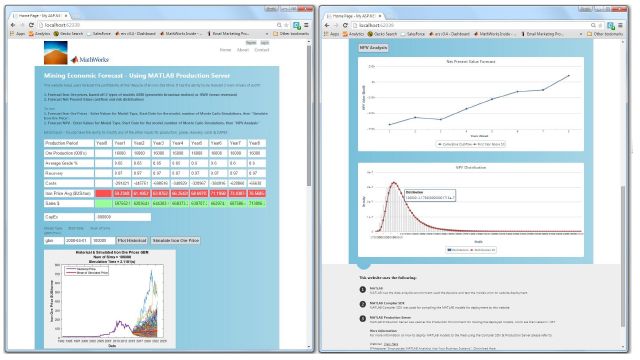The image size is (640, 360).
Task: Open the Chrome menu in the left window
Action: tap(306, 25)
